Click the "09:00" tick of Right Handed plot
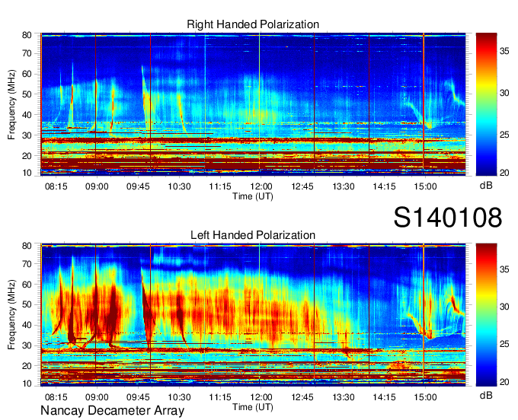 coord(97,186)
